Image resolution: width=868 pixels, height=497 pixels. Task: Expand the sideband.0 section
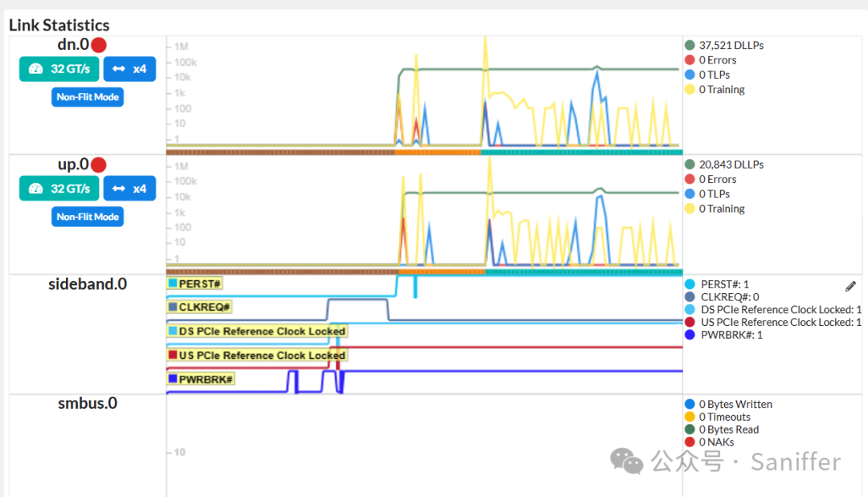coord(87,283)
